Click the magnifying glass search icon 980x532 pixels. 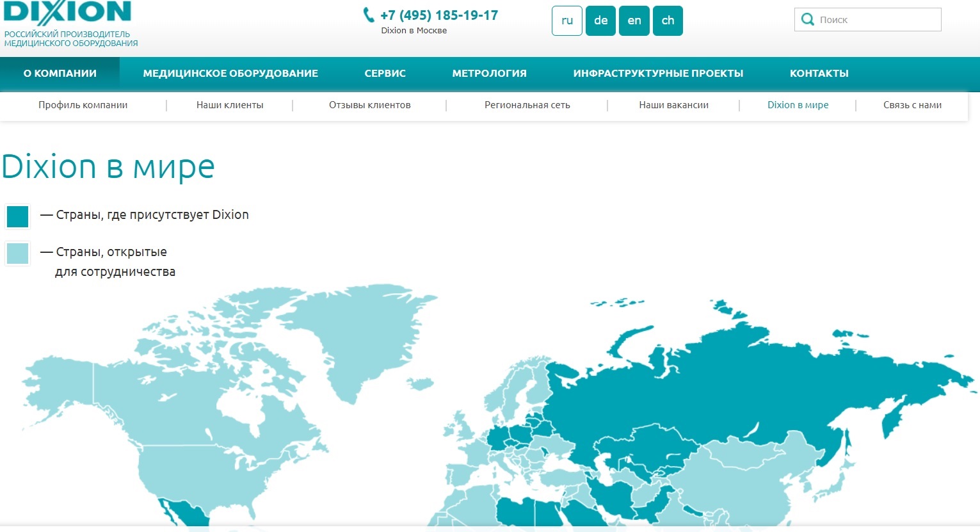(x=808, y=20)
